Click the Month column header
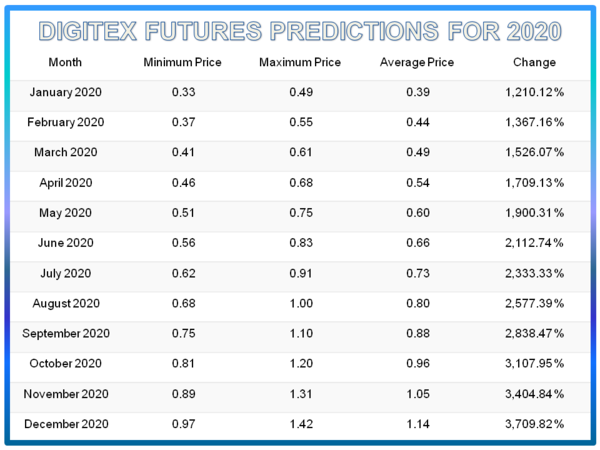 click(x=64, y=63)
